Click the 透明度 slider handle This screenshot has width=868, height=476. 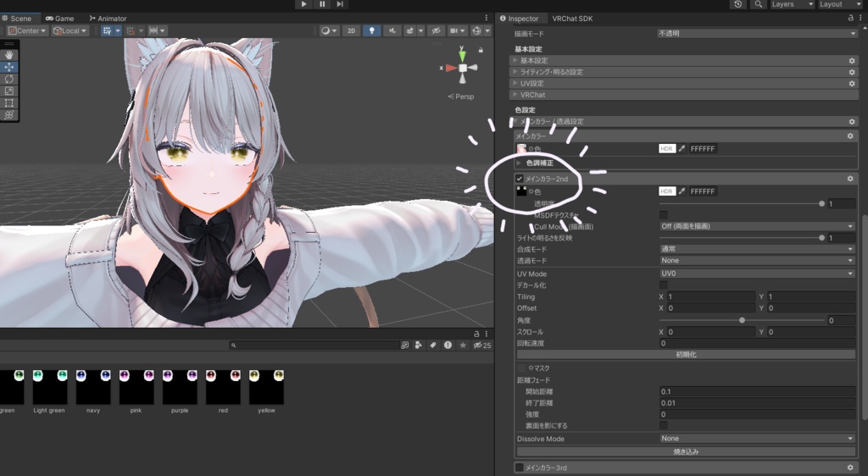[x=821, y=203]
